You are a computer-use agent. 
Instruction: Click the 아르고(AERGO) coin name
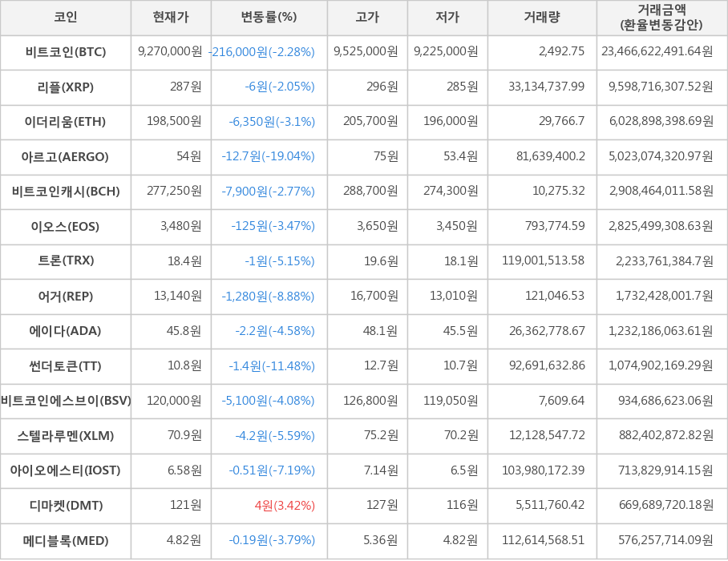pyautogui.click(x=66, y=156)
